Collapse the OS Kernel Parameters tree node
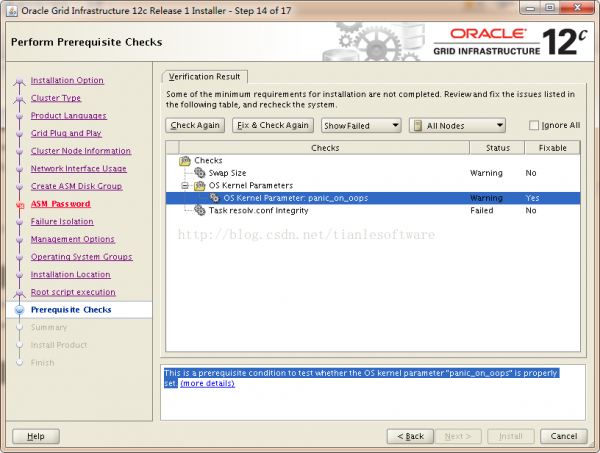The image size is (600, 453). 185,186
